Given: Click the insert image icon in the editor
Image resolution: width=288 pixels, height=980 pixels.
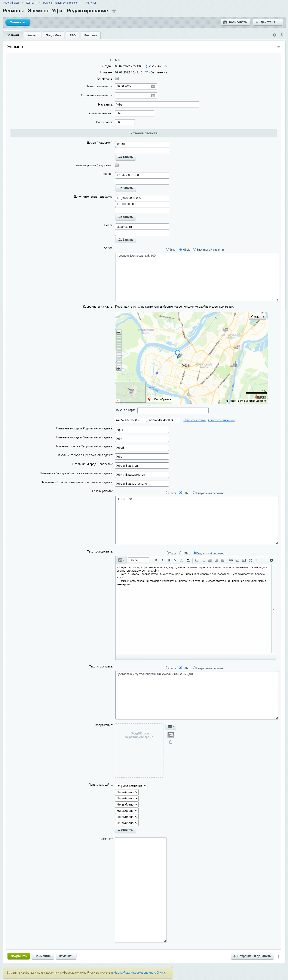Looking at the screenshot, I should (x=238, y=560).
